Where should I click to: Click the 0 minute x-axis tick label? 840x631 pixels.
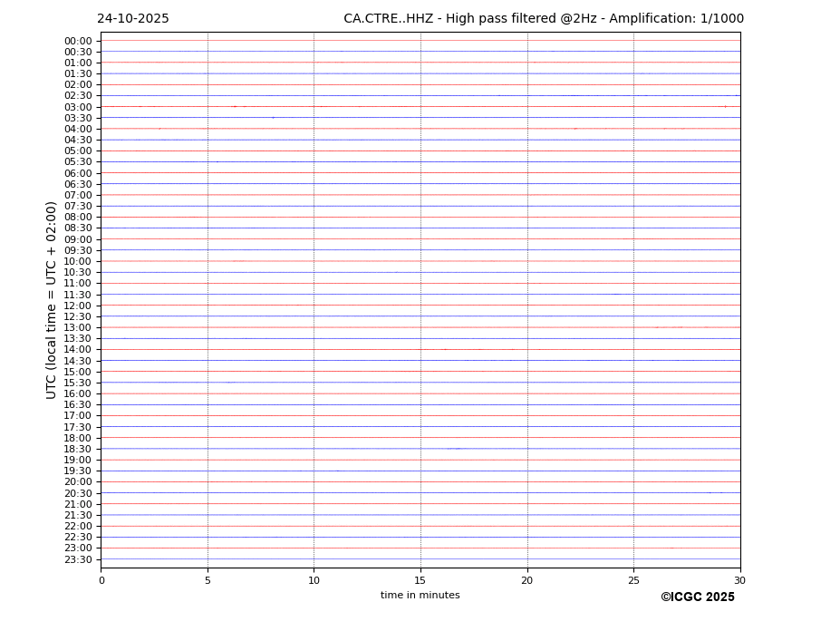101,581
